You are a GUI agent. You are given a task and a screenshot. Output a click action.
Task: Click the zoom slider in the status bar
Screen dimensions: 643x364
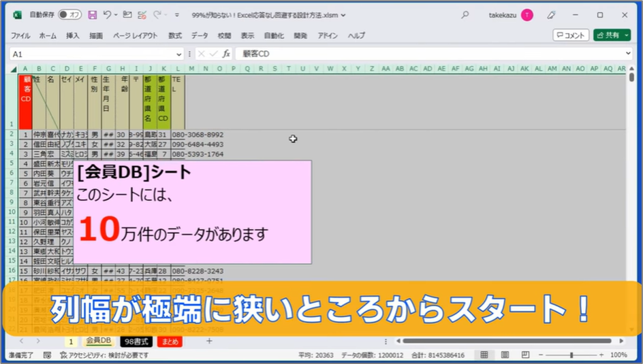[x=572, y=355]
